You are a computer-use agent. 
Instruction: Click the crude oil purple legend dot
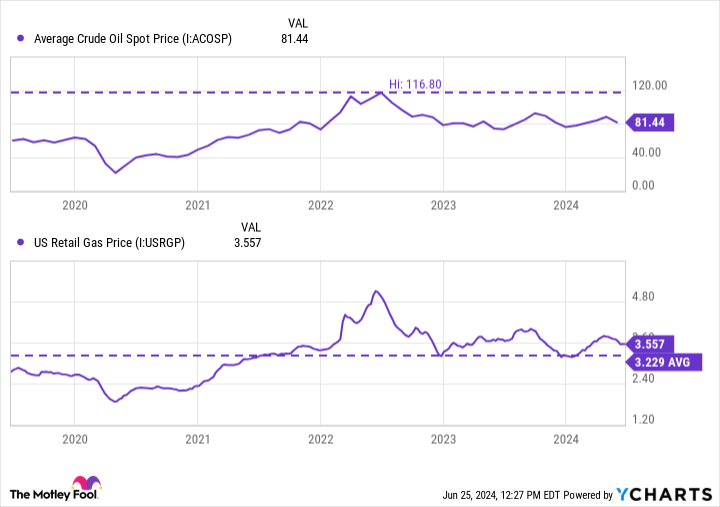pyautogui.click(x=21, y=39)
